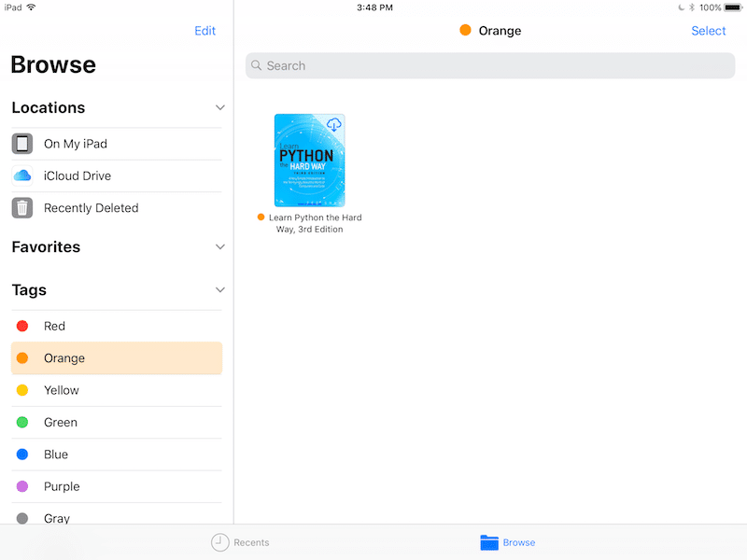Click the Yellow tag dot

coord(22,390)
